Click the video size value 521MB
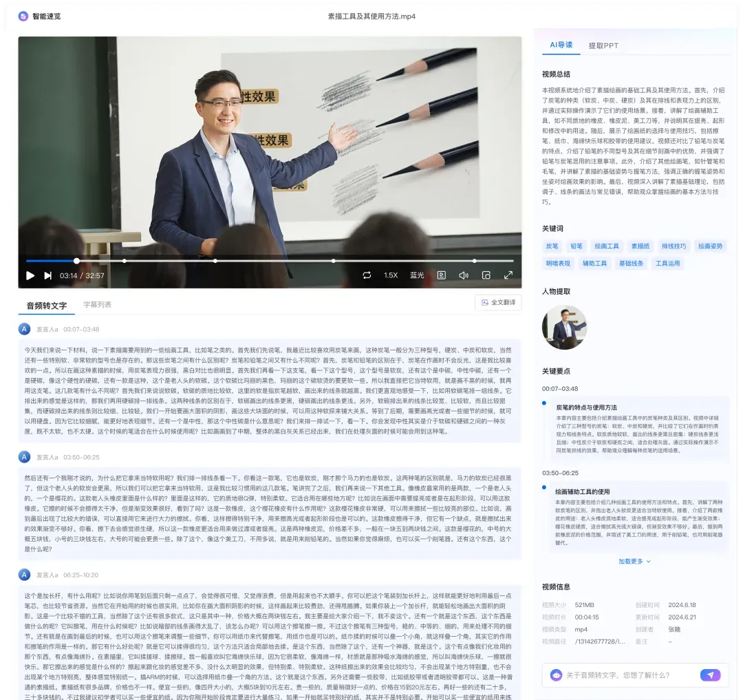The image size is (743, 700). 584,605
